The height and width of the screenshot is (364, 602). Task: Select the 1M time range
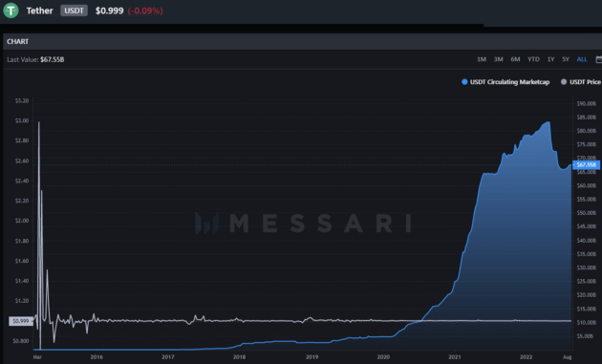[482, 59]
